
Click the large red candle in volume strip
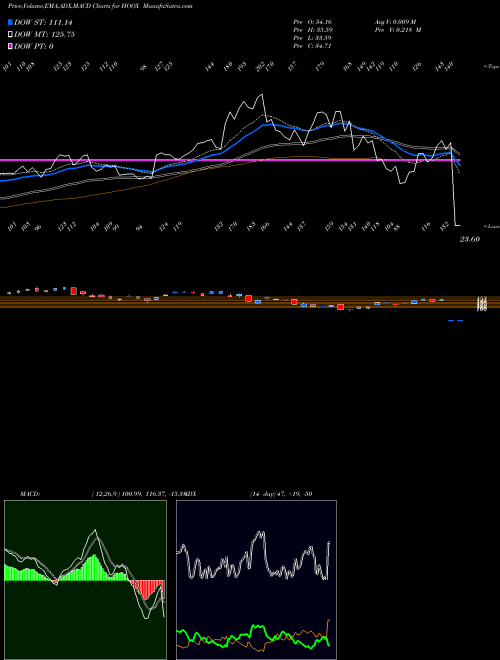(74, 291)
